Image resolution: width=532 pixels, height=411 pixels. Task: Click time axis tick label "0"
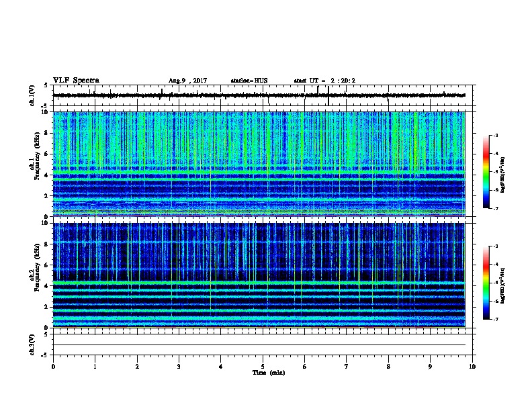pyautogui.click(x=53, y=367)
